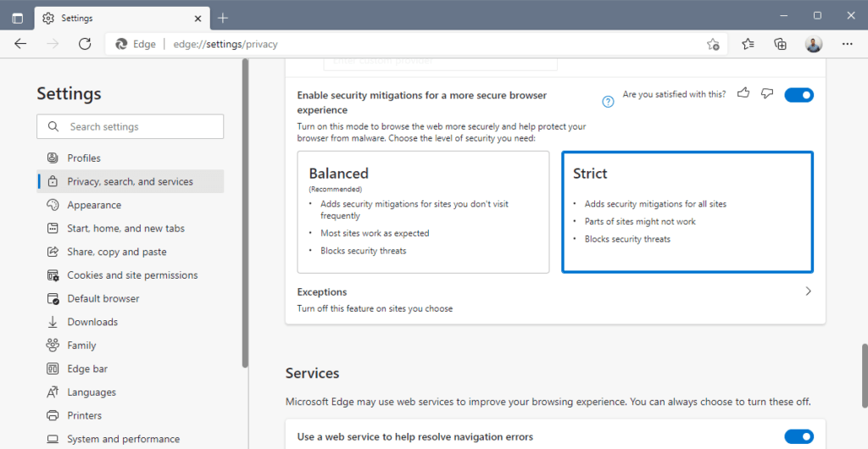Add this page to favorites
Viewport: 868px width, 449px height.
coord(713,44)
